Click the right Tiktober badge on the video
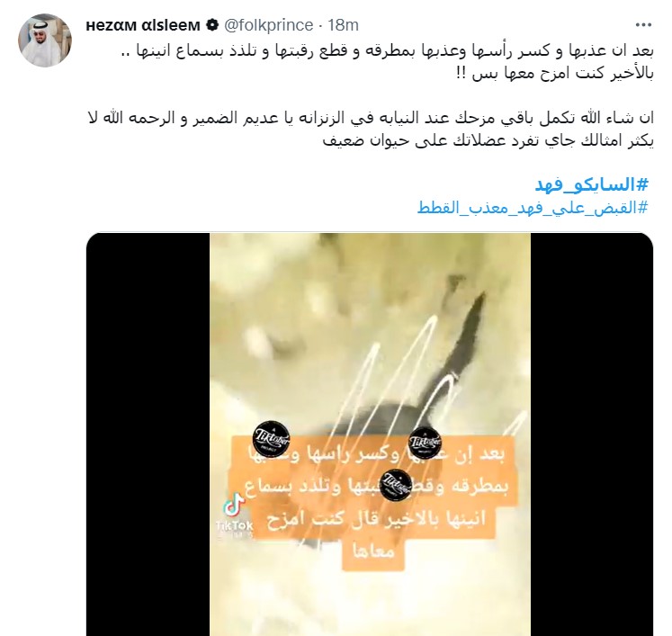 (x=425, y=443)
